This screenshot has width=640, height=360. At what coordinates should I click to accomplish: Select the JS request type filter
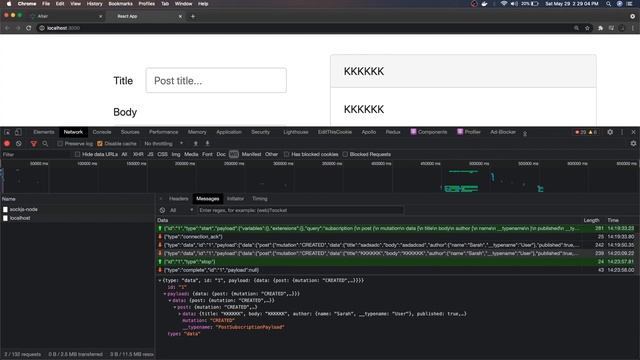click(x=150, y=154)
